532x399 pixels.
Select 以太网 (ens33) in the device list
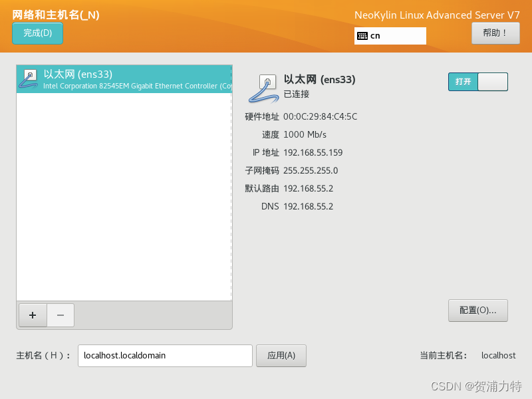coord(124,79)
